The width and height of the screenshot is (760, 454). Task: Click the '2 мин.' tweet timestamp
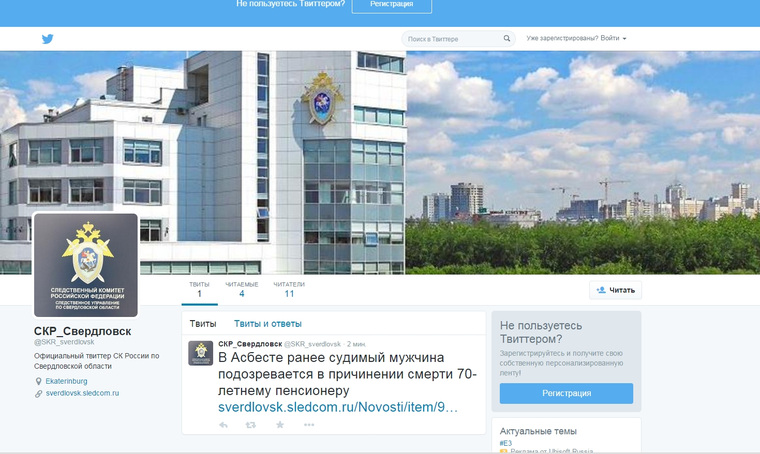coord(356,344)
